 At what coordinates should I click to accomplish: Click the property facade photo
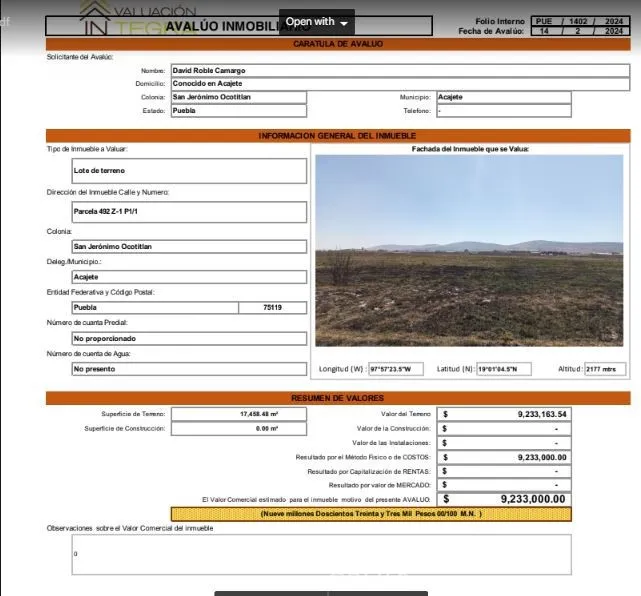pos(468,250)
